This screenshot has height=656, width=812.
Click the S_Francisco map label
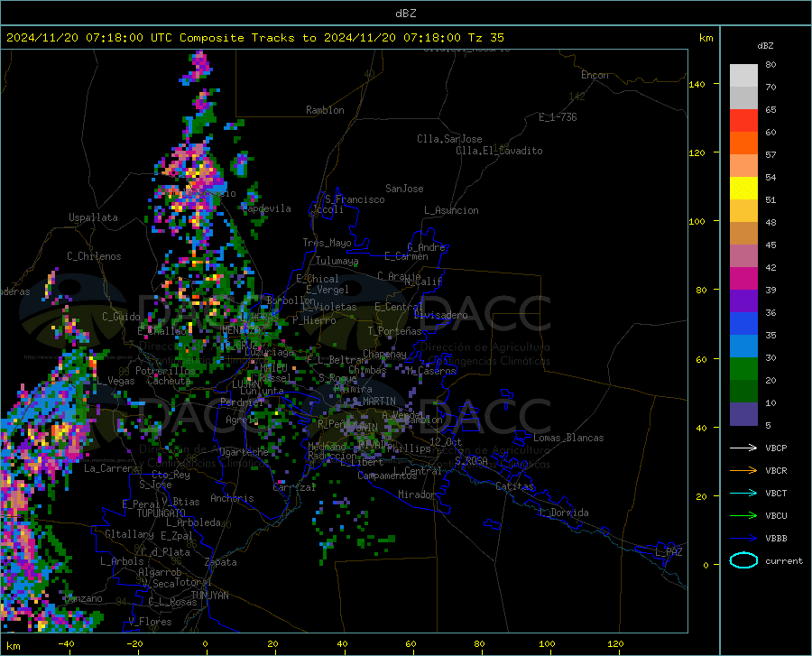pyautogui.click(x=355, y=199)
